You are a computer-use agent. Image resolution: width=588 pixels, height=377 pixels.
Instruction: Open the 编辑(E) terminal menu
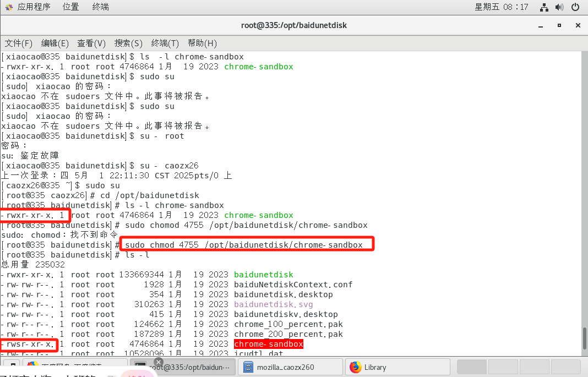[55, 43]
